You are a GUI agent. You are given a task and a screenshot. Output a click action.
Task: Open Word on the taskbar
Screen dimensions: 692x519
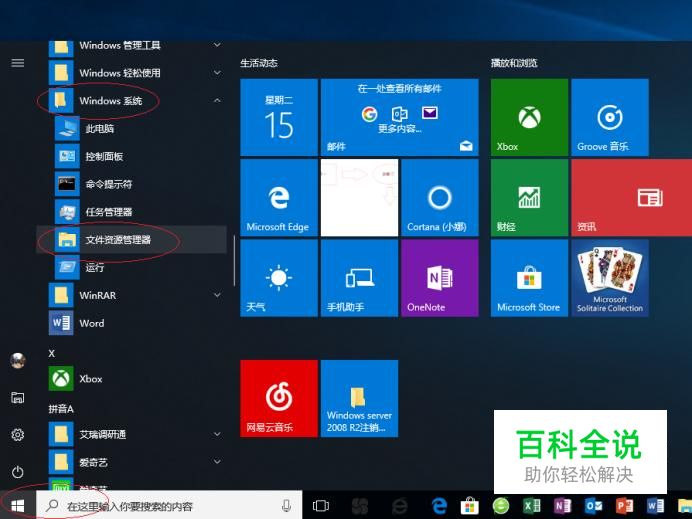(x=655, y=506)
